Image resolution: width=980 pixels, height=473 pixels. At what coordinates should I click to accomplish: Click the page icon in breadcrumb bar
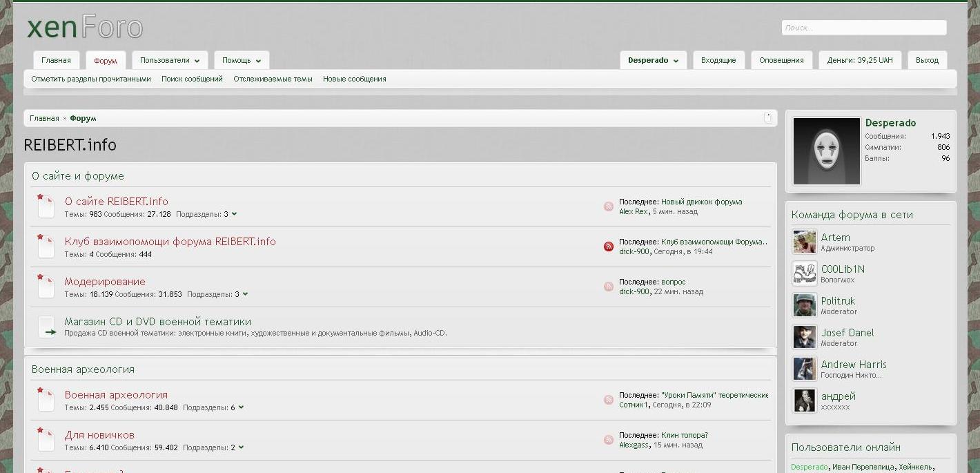coord(767,118)
